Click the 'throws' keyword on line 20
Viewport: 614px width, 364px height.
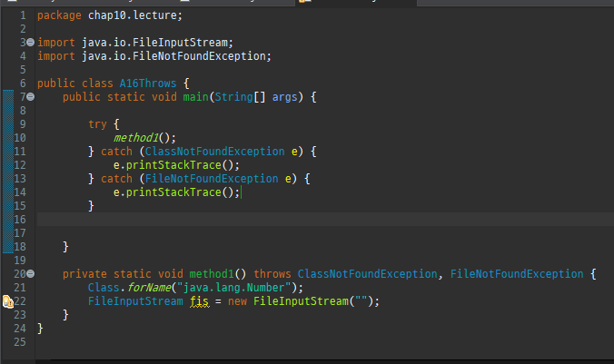pos(272,274)
